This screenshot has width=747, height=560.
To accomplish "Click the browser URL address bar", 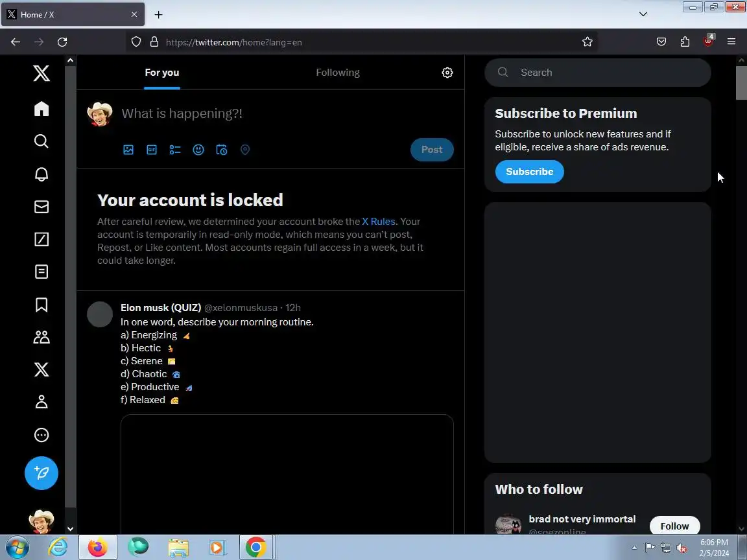I will [362, 42].
